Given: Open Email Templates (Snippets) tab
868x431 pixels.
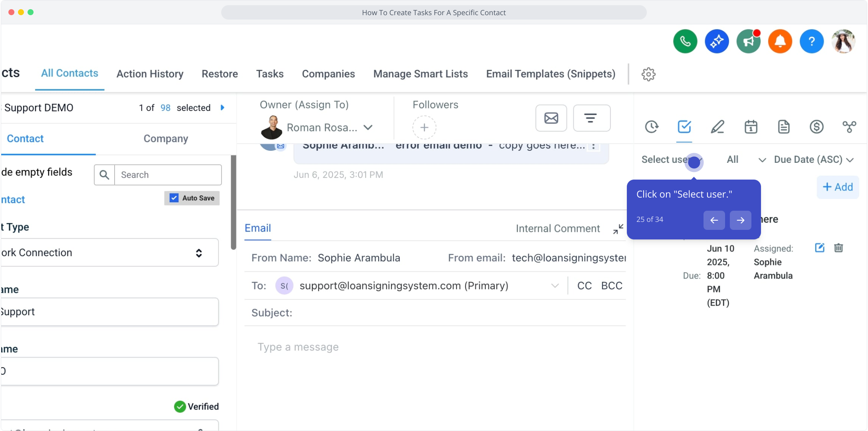Looking at the screenshot, I should click(x=551, y=74).
